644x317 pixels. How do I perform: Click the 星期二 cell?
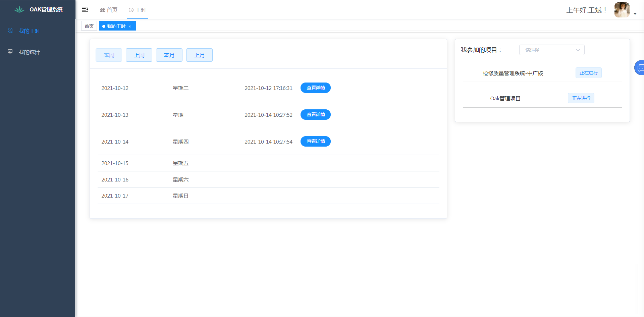coord(180,88)
